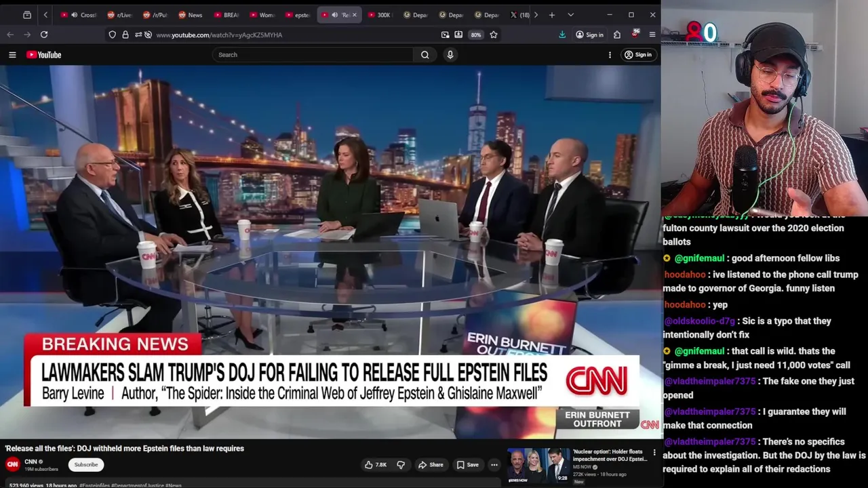Screen dimensions: 868x488
Task: Click the browser address bar URL
Action: [x=219, y=35]
